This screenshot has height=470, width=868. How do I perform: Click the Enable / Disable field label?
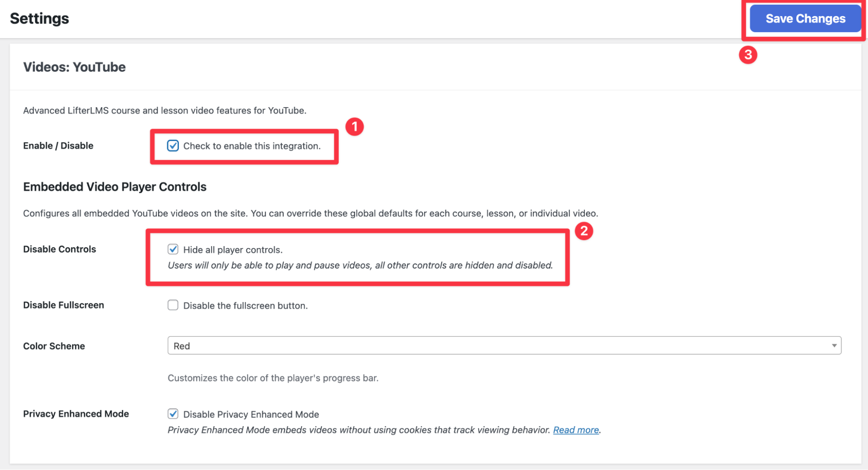(x=58, y=146)
